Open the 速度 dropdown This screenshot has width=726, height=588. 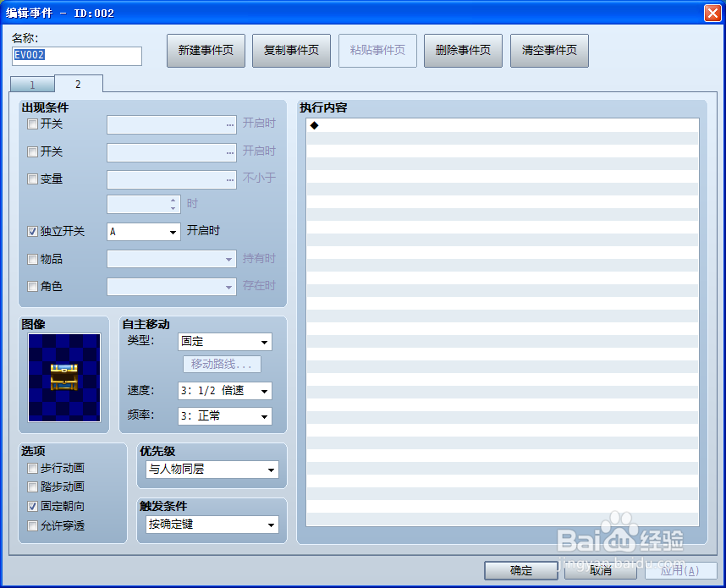pos(224,391)
